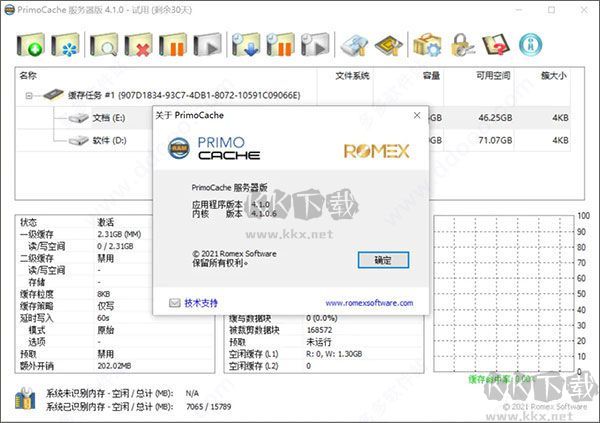Screen dimensions: 600x423
Task: Click the 0 / 2.31GB read/write space value
Action: click(115, 246)
